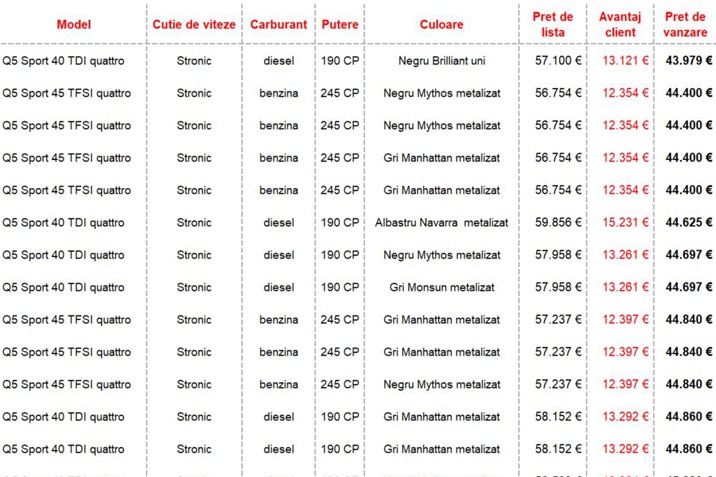
Task: Click the Gri Monsun metalizat cell
Action: point(442,288)
